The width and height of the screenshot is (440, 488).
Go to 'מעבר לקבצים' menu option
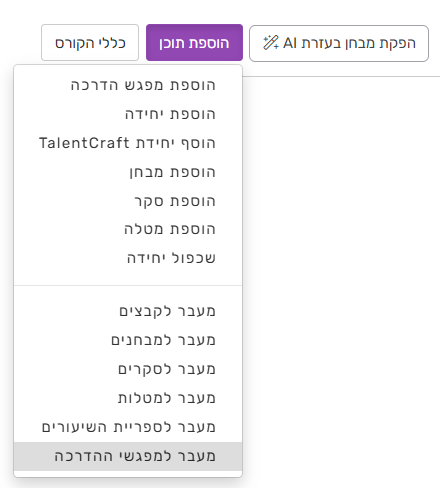tap(128, 311)
